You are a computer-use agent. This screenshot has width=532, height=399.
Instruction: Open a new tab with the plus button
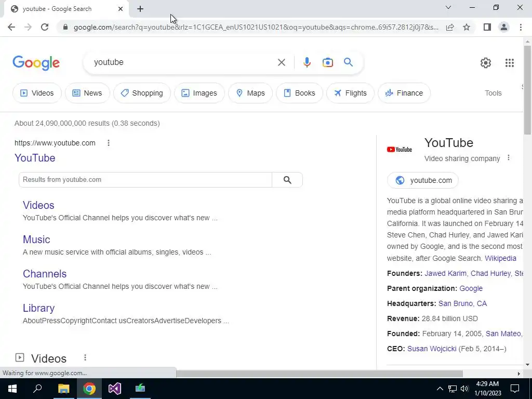tap(140, 9)
